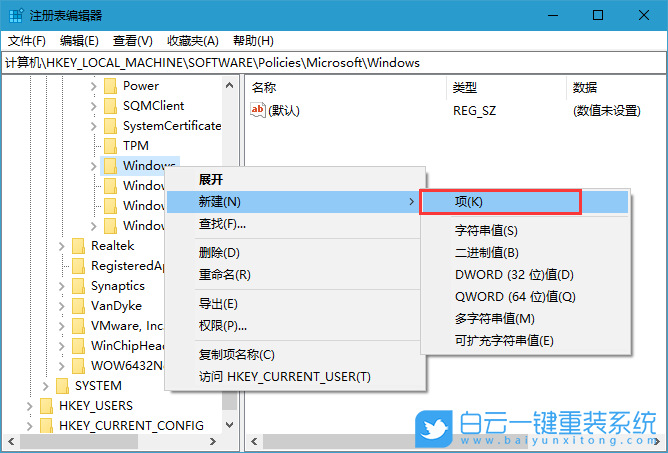Select the Realtek folder icon
The width and height of the screenshot is (668, 453).
pyautogui.click(x=78, y=246)
